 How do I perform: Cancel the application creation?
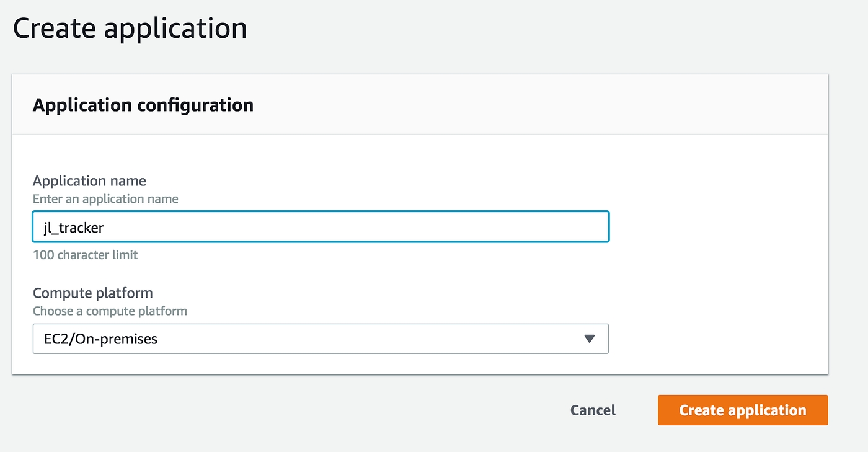point(593,410)
